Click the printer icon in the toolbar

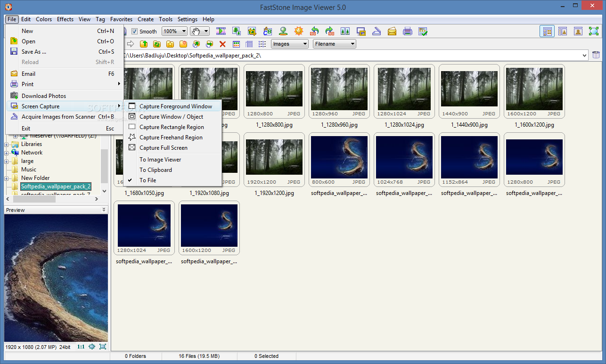408,32
